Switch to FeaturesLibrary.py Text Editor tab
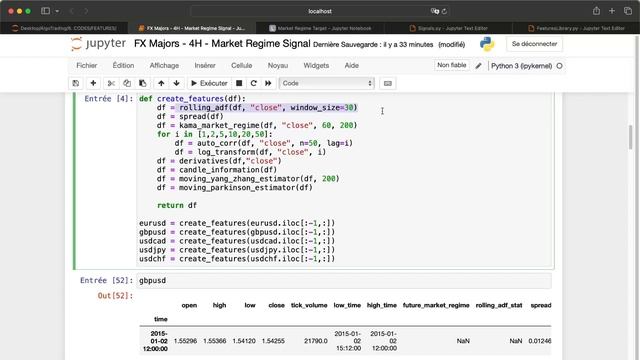640x360 pixels. (x=576, y=28)
